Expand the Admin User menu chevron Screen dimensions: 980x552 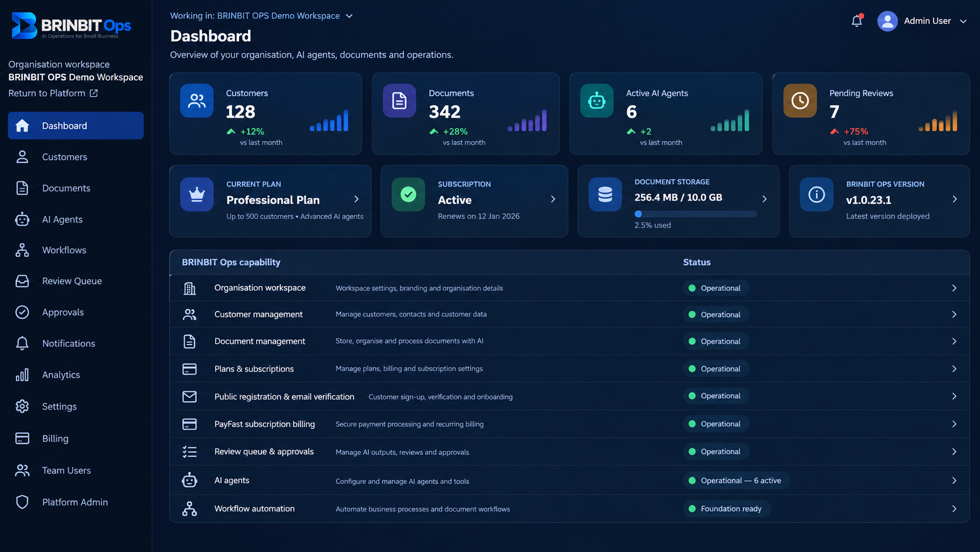point(963,21)
